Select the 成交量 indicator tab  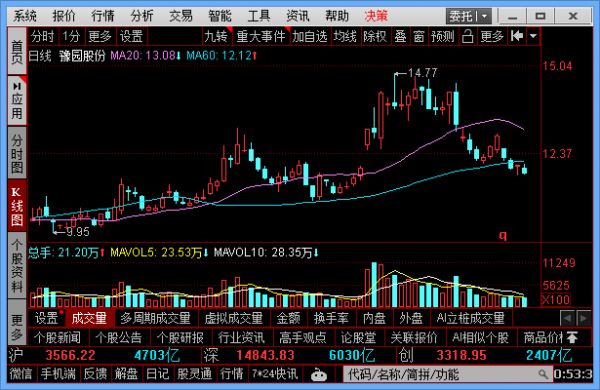(89, 318)
